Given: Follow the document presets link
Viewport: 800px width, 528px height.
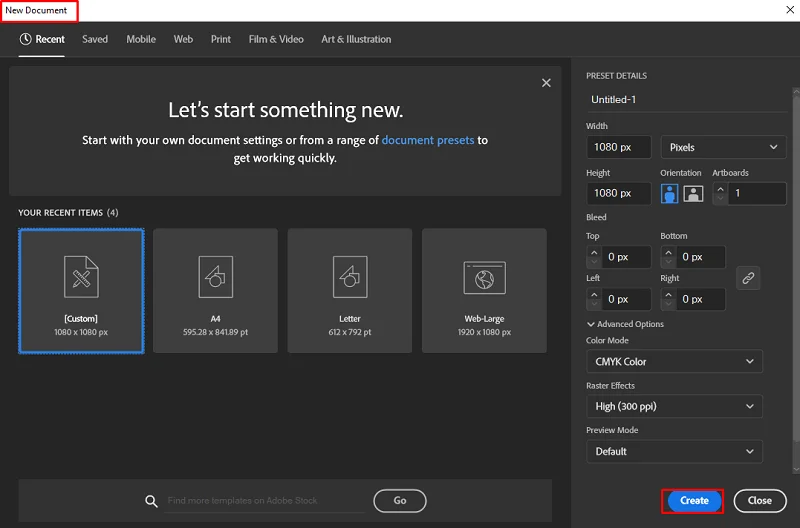Looking at the screenshot, I should click(428, 140).
